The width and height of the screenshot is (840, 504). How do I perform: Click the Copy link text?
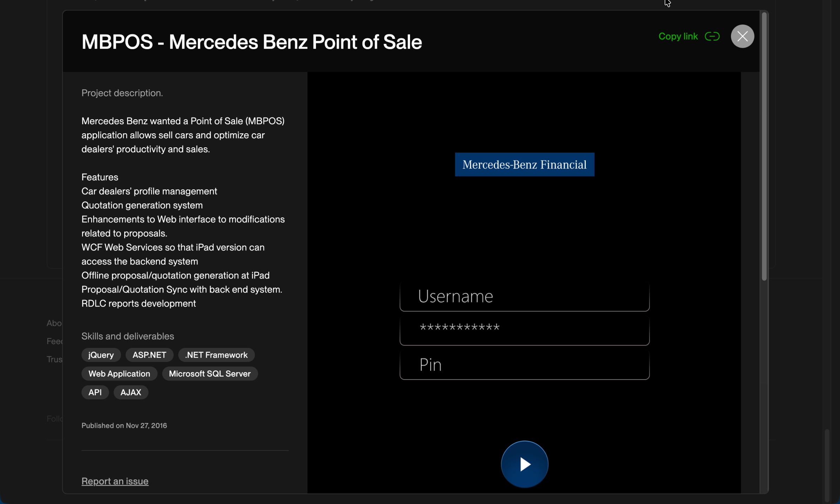pos(678,36)
